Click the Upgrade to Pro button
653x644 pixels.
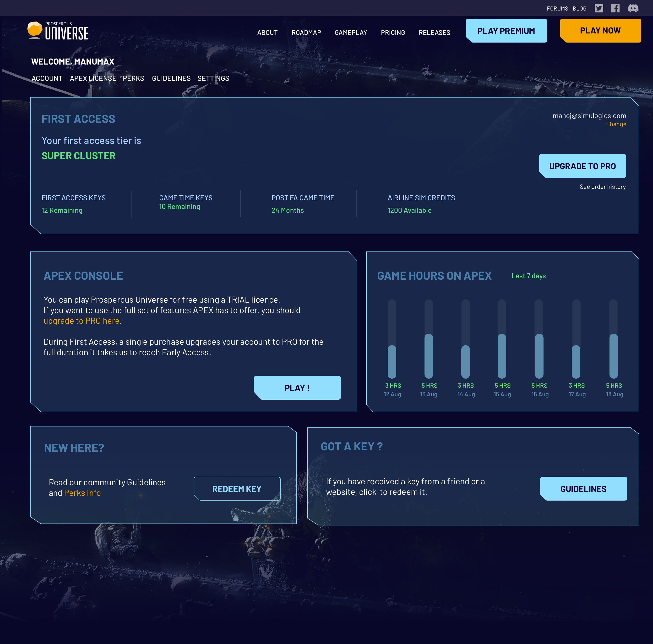(582, 166)
